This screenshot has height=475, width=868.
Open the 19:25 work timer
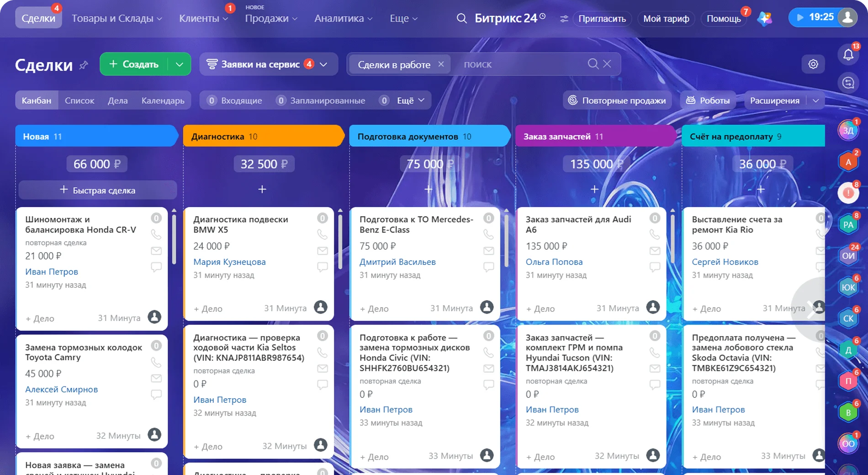tap(815, 17)
